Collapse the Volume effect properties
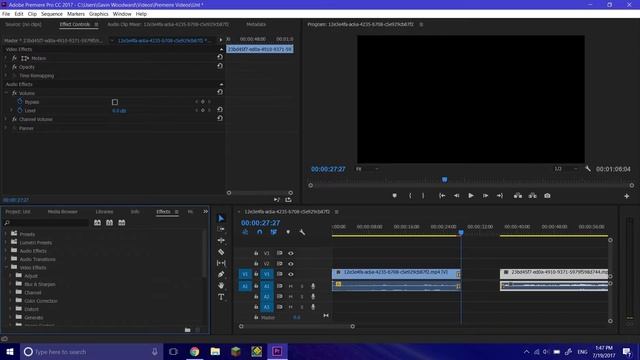Screen dimensions: 640x360 click(x=6, y=93)
